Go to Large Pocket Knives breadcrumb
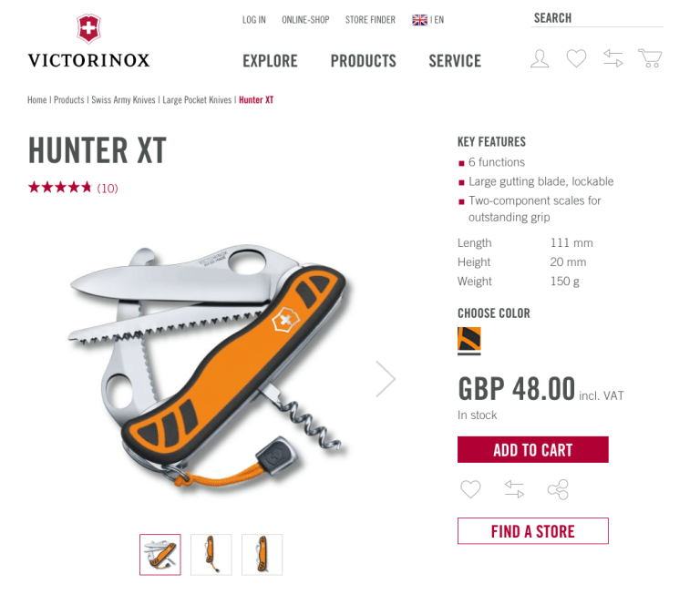 [x=197, y=100]
